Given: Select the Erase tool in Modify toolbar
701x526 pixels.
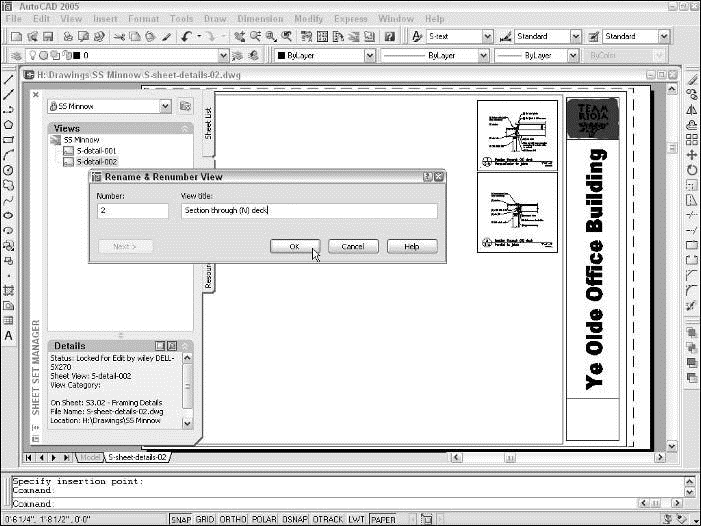Looking at the screenshot, I should click(x=692, y=80).
